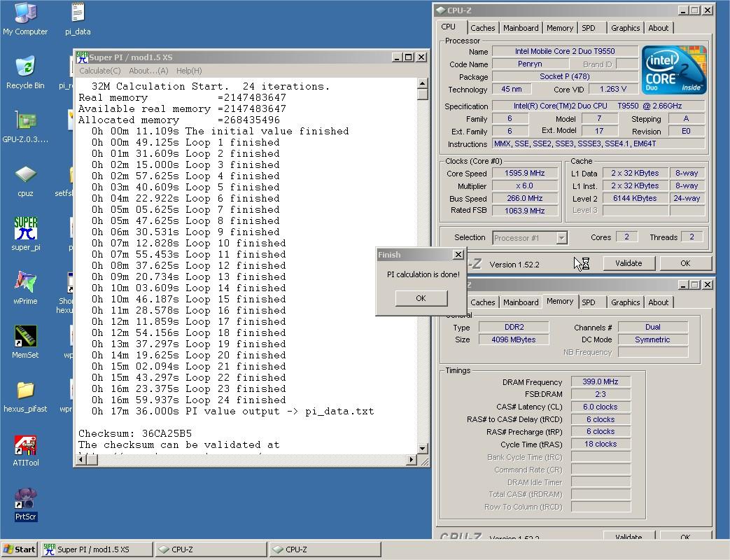Image resolution: width=730 pixels, height=560 pixels.
Task: Click the Channels # Dual field
Action: (653, 327)
